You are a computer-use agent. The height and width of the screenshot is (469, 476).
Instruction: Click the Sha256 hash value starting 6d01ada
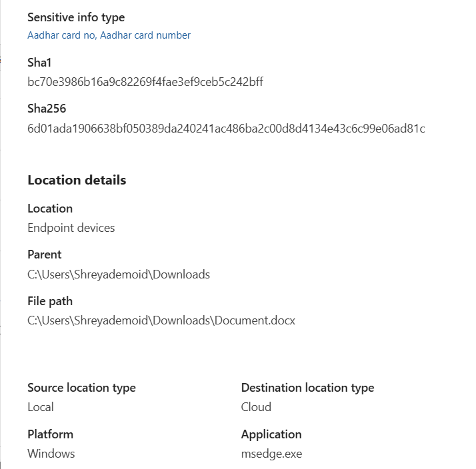coord(226,128)
